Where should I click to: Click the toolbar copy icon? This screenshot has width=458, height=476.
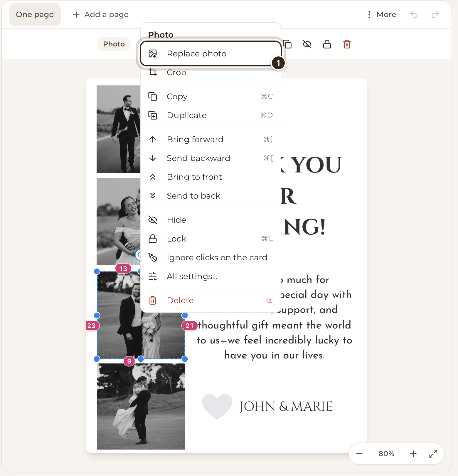pos(288,44)
